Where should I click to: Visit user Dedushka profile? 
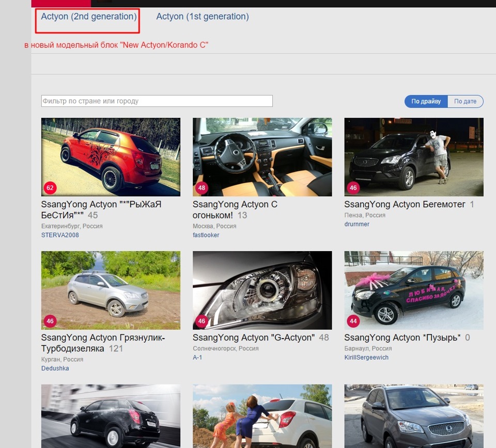[x=55, y=368]
